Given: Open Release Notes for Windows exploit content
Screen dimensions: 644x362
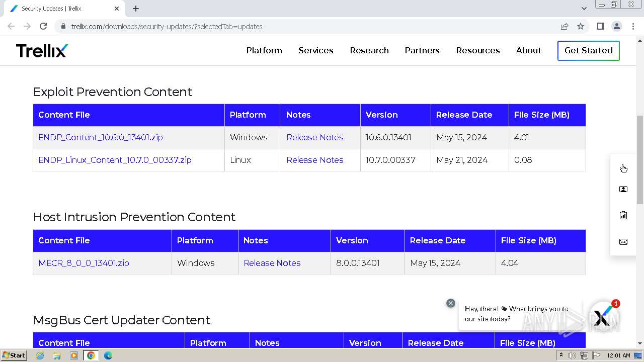Looking at the screenshot, I should [x=315, y=137].
